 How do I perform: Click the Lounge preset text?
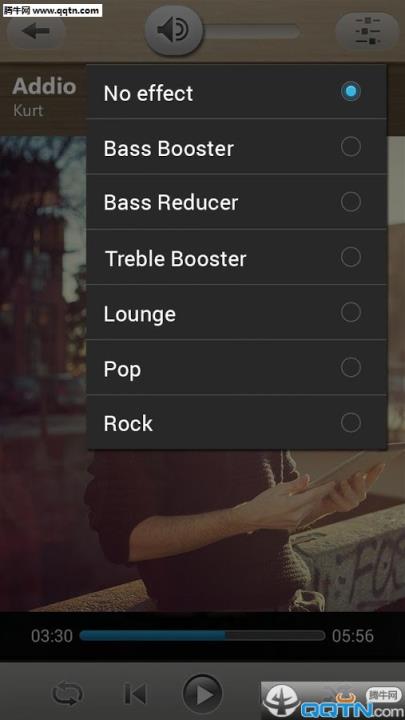click(x=140, y=315)
